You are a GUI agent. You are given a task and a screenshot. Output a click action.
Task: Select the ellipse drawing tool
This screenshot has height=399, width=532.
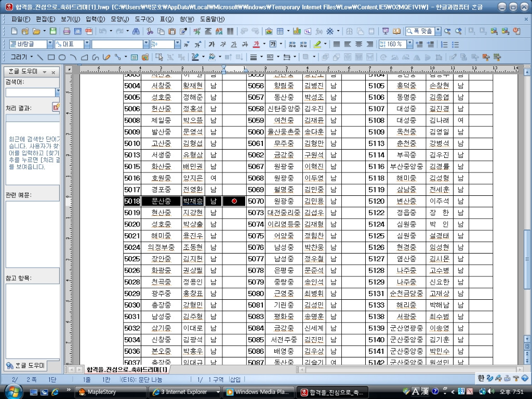[x=62, y=57]
